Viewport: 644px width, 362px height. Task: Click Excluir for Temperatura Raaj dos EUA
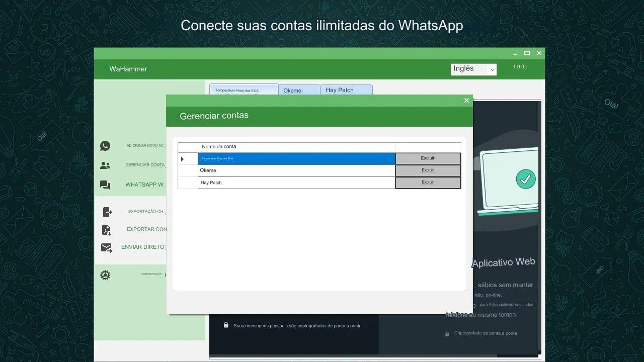pyautogui.click(x=428, y=158)
